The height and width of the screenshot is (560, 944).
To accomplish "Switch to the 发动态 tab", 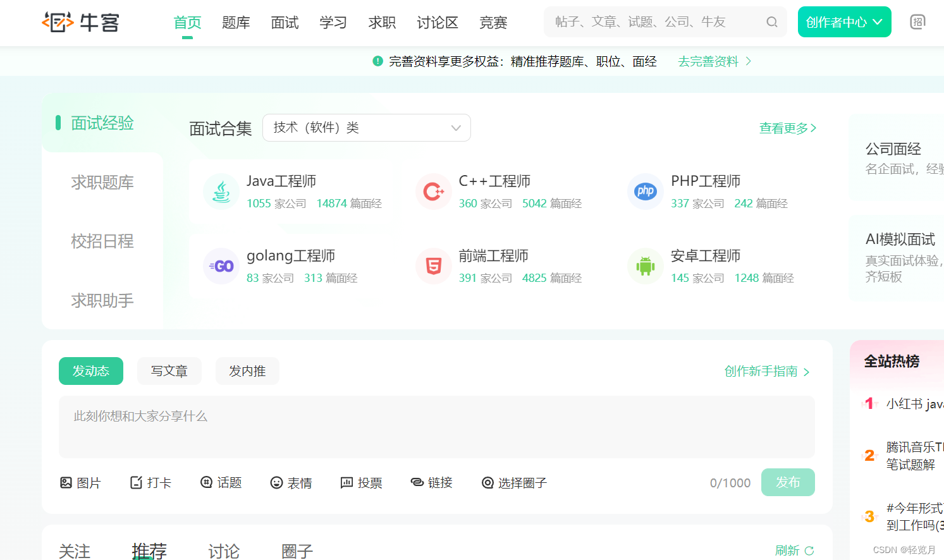I will pyautogui.click(x=91, y=371).
